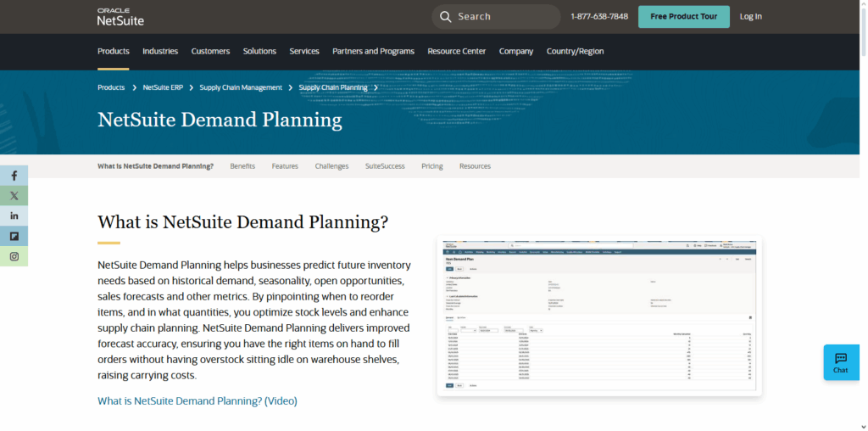The height and width of the screenshot is (431, 868).
Task: Jump to the Pricing section
Action: (x=432, y=166)
